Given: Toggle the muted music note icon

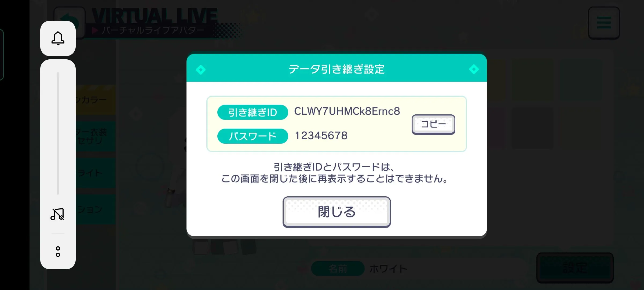Looking at the screenshot, I should 57,214.
